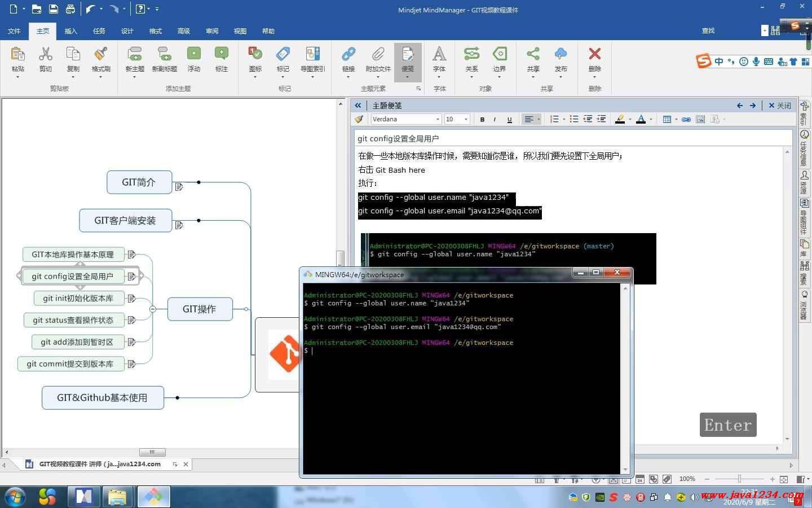Click highlight color swatch in notes toolbar
Screen dimensions: 812x508
tap(620, 119)
